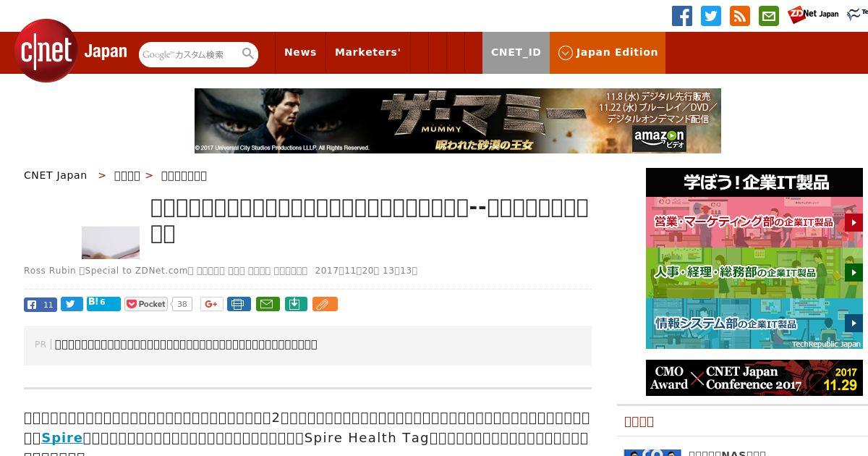Open the Marketers' menu
868x456 pixels.
coord(367,52)
